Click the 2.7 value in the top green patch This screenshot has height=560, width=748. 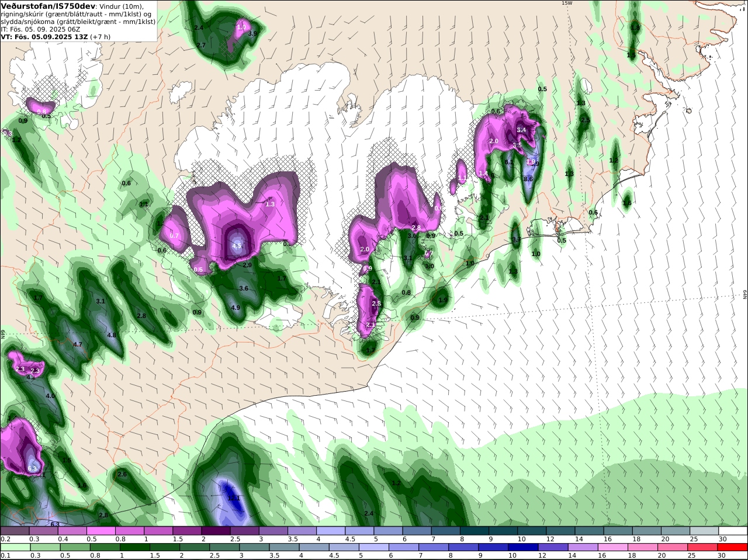coord(201,46)
